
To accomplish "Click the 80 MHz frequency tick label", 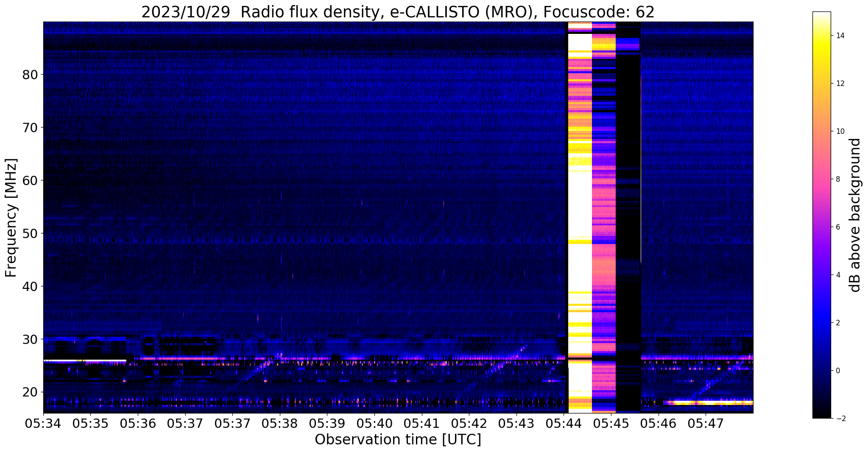I will pos(30,75).
